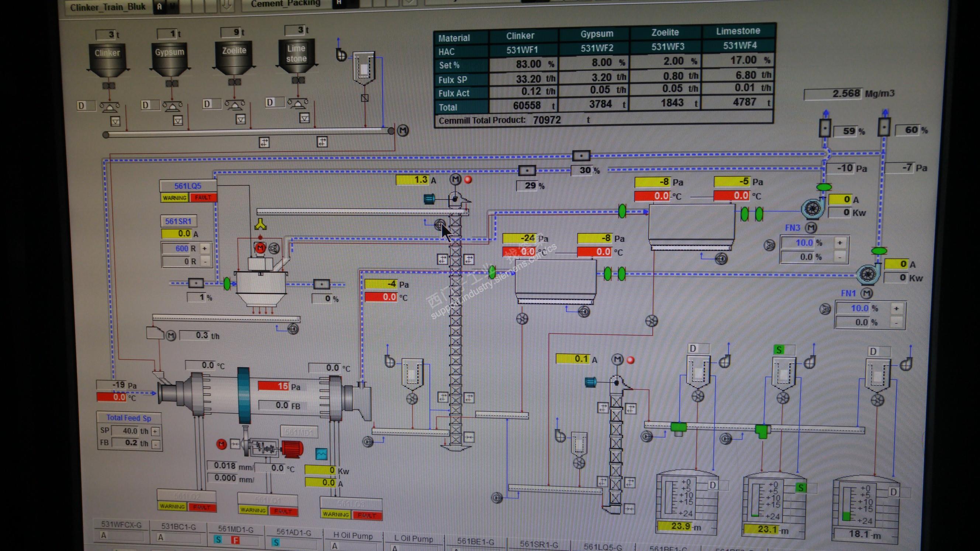Click the 600 R speed setpoint field
The image size is (980, 551).
[177, 248]
